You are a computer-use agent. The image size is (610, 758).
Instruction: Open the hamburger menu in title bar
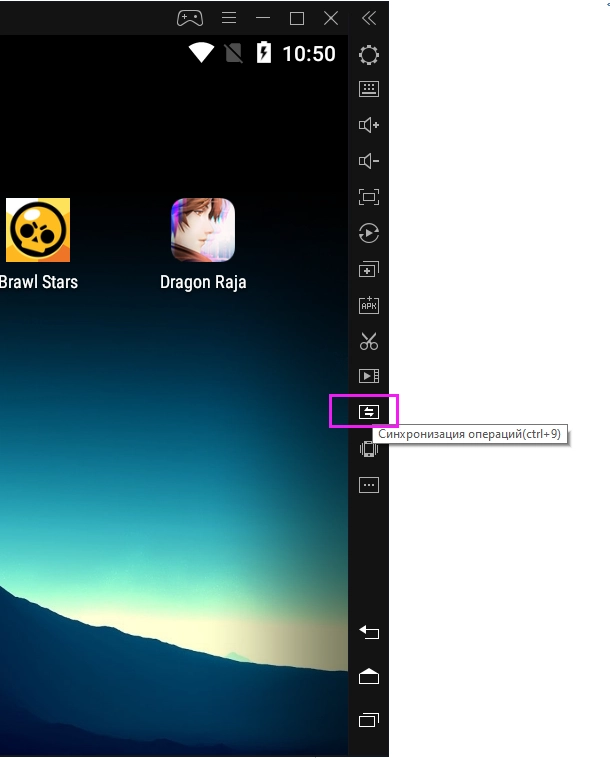[x=229, y=18]
